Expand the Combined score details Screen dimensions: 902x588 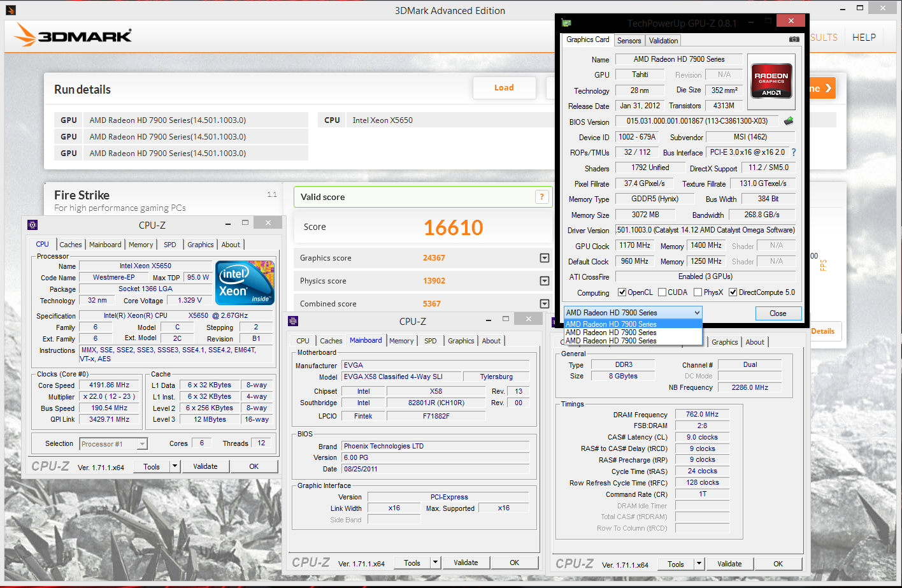point(545,304)
